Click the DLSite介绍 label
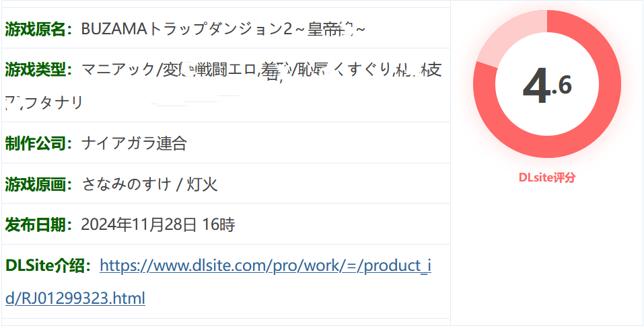644x326 pixels. (44, 266)
